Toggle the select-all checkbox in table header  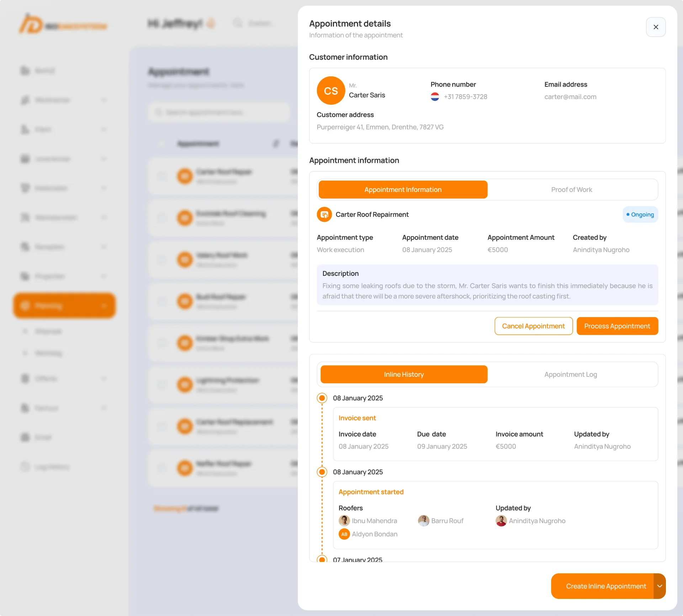pos(162,144)
